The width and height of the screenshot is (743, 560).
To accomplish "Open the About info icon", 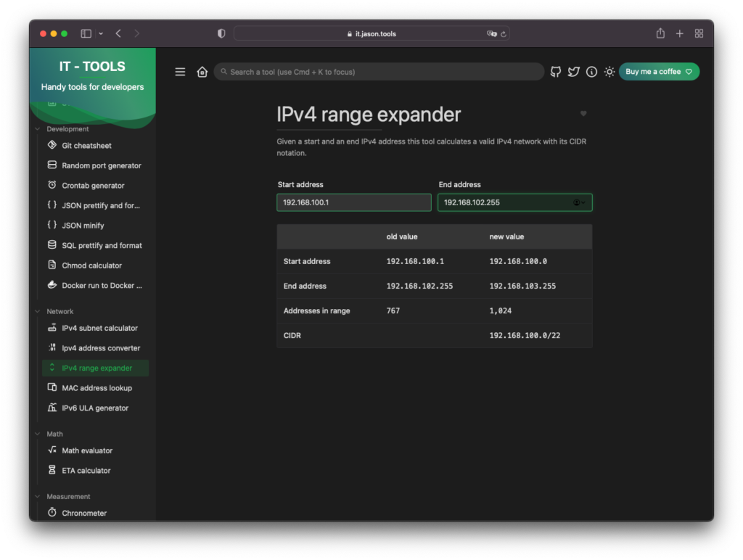I will coord(591,72).
